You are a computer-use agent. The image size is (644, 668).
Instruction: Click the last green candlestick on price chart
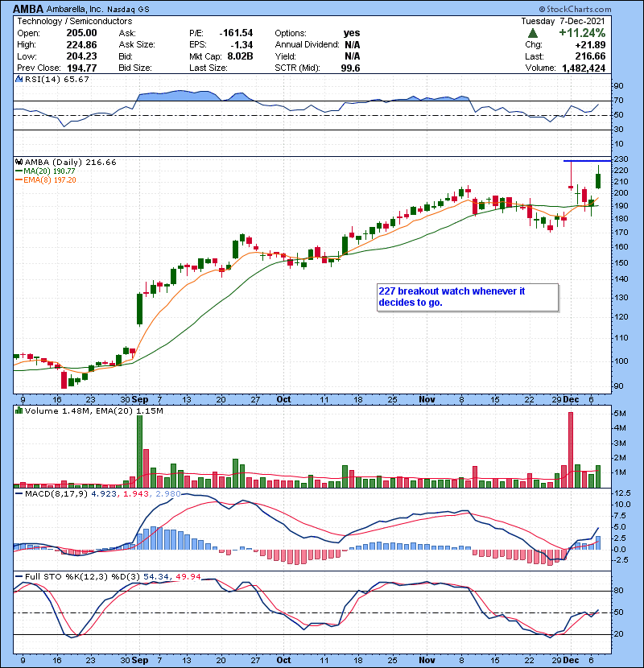598,181
